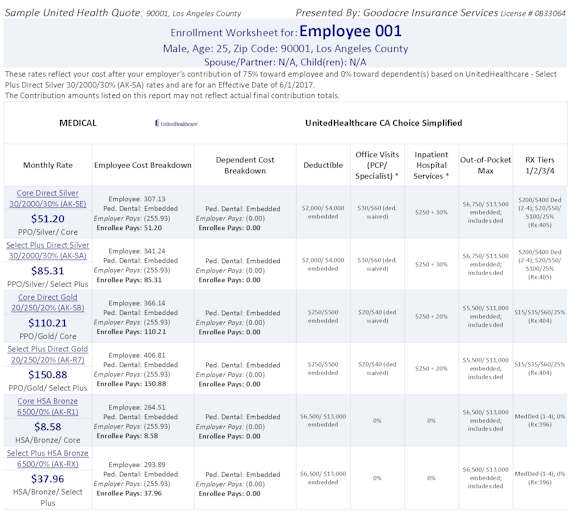
Task: Open Select Plus HSA Bronze 6500/0% (AK-RX) link
Action: click(48, 459)
